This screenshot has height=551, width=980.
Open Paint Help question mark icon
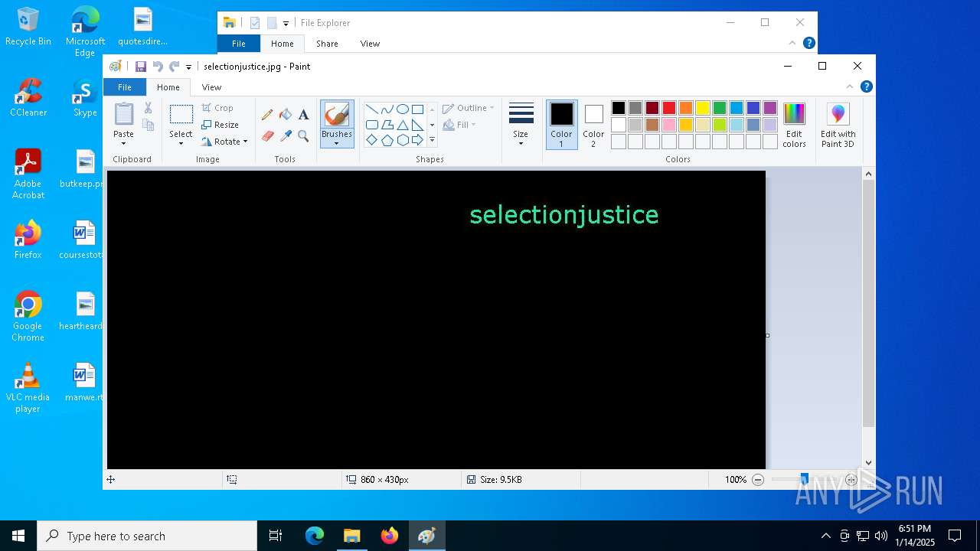click(866, 86)
